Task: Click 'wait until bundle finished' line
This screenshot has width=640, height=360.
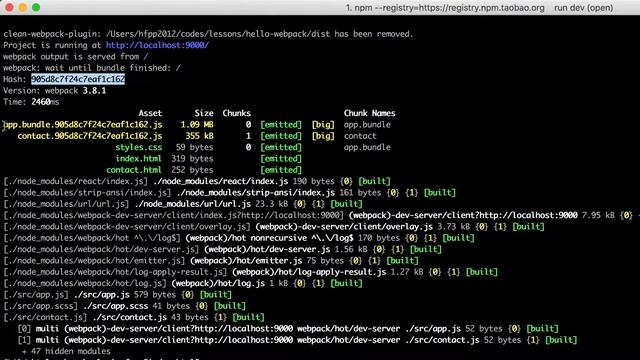Action: pos(92,68)
